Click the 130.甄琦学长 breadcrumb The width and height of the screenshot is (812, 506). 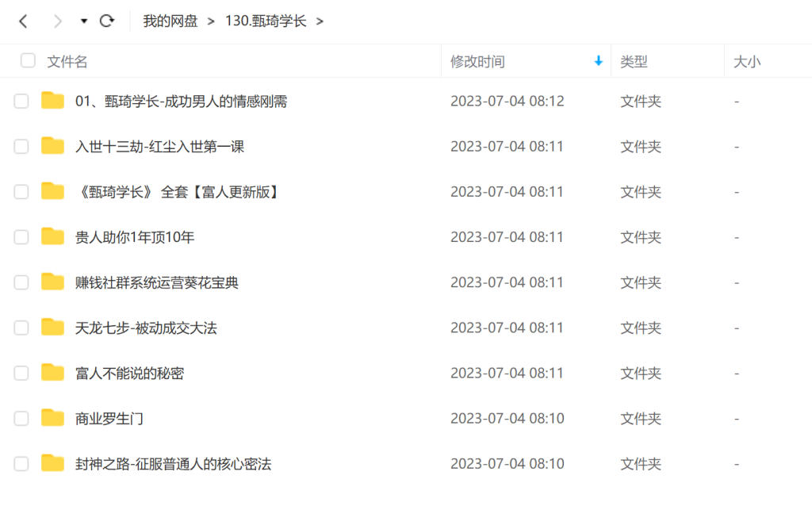266,21
